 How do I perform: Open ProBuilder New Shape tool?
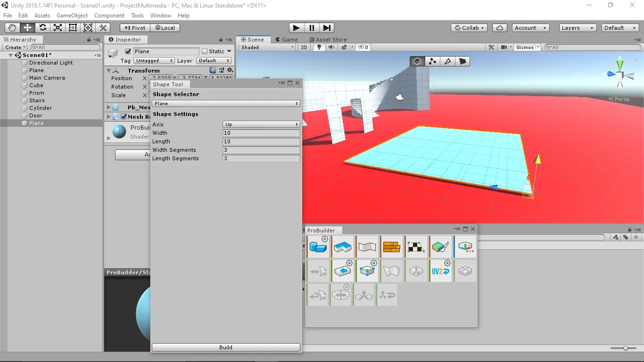(x=318, y=247)
